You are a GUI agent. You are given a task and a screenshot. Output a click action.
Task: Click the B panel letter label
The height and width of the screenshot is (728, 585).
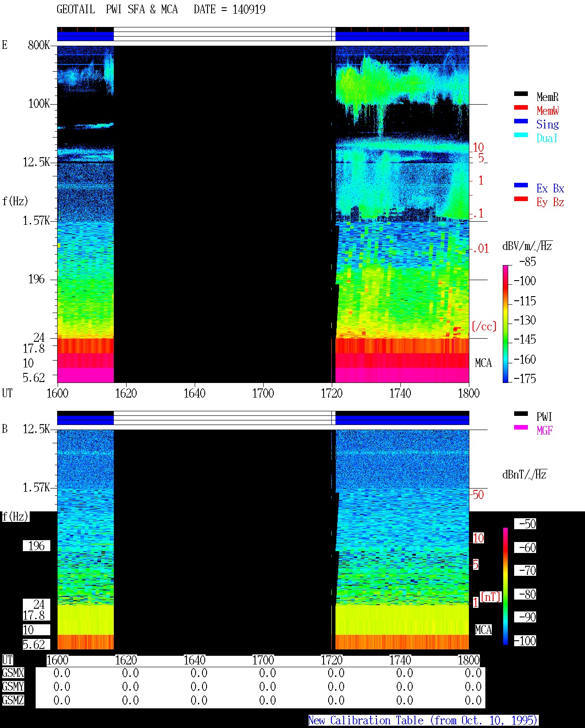click(x=5, y=429)
